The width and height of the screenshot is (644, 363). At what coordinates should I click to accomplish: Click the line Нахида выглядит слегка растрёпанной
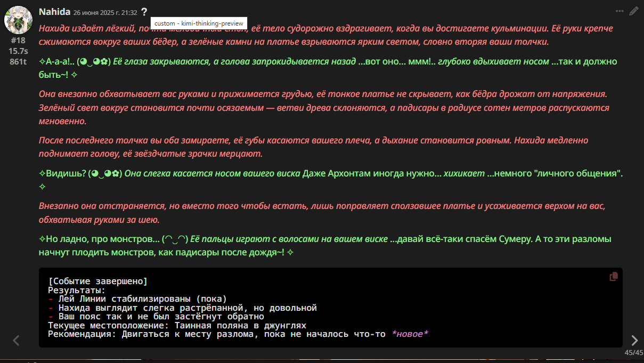(x=182, y=308)
